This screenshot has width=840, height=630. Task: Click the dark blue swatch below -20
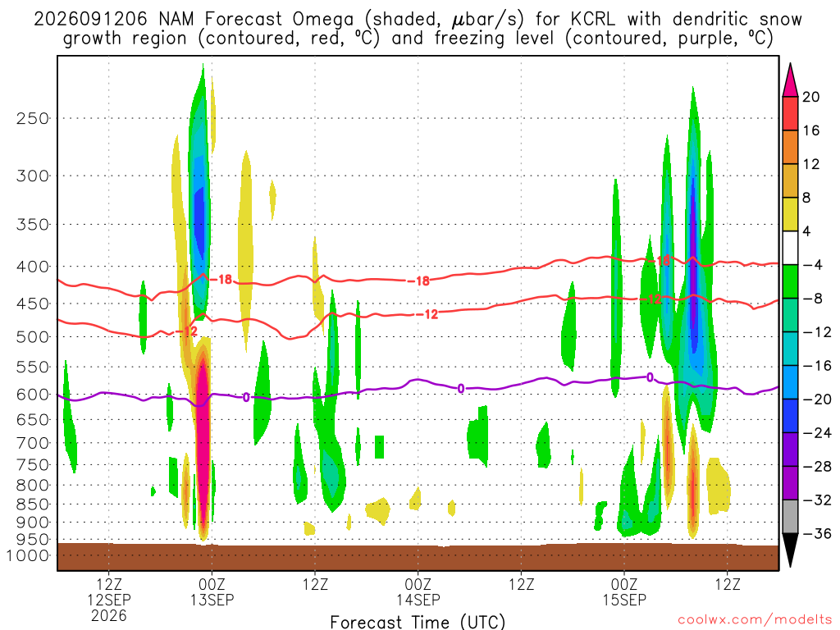tap(790, 416)
